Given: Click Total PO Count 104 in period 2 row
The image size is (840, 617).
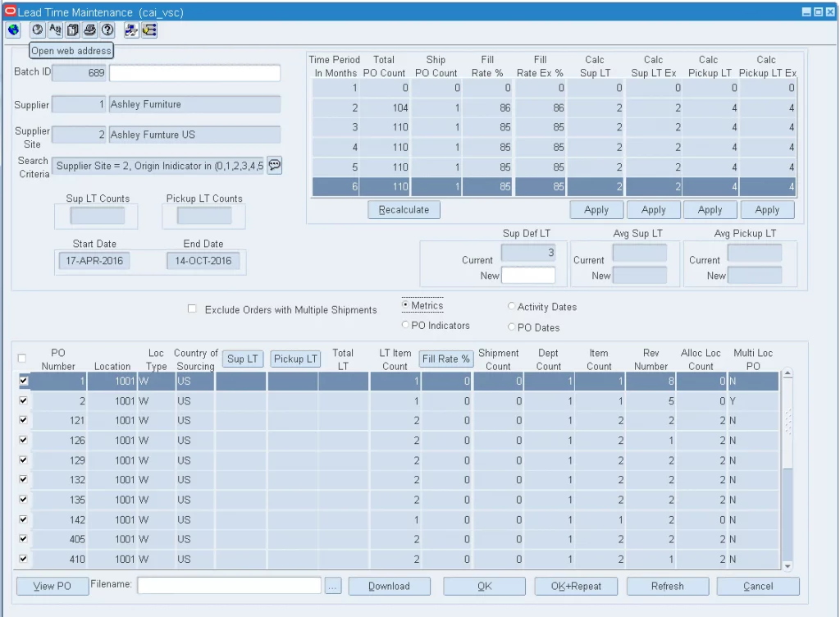Looking at the screenshot, I should click(x=386, y=107).
